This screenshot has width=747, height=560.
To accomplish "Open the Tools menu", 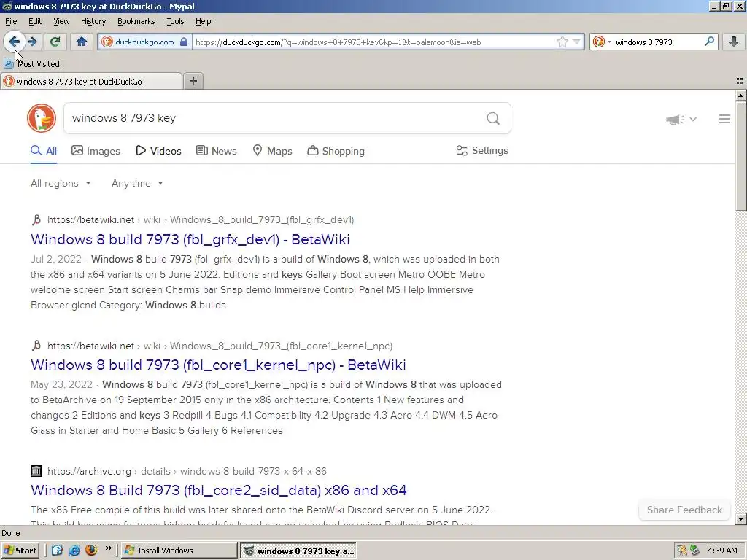I will (175, 21).
